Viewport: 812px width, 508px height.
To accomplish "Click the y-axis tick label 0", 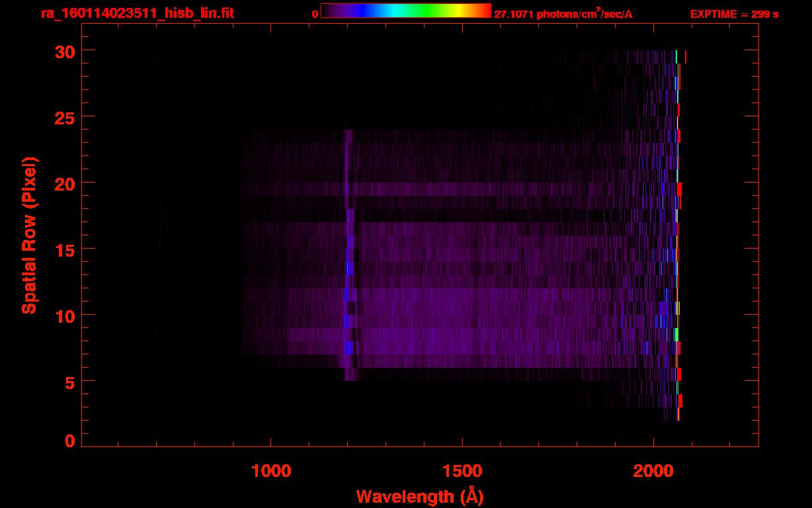I will [x=68, y=441].
